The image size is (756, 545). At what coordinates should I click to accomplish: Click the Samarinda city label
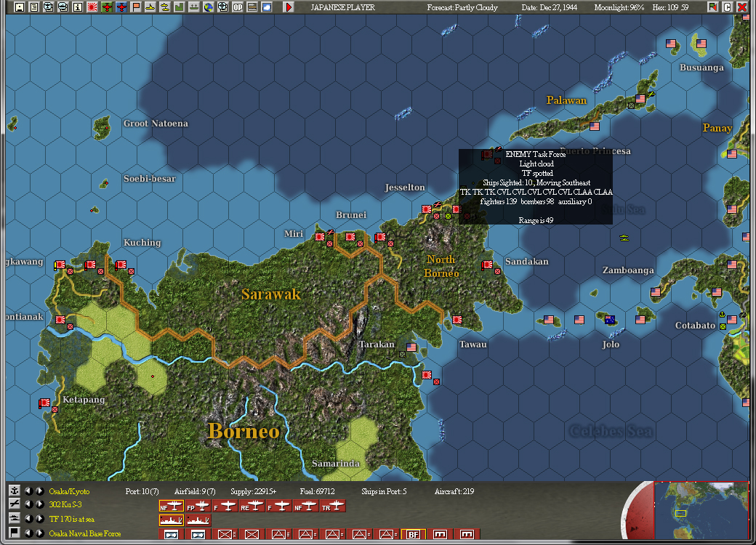coord(336,463)
